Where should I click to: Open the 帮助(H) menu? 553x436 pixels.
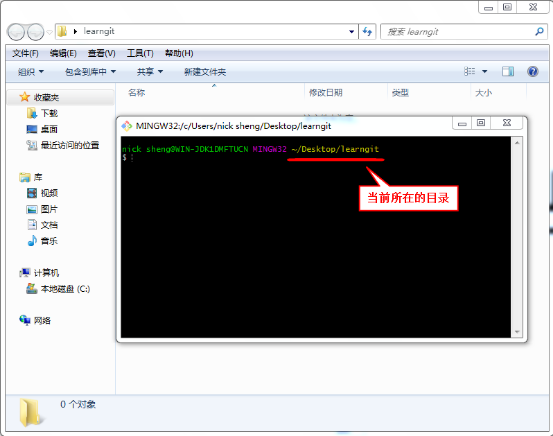pos(179,53)
